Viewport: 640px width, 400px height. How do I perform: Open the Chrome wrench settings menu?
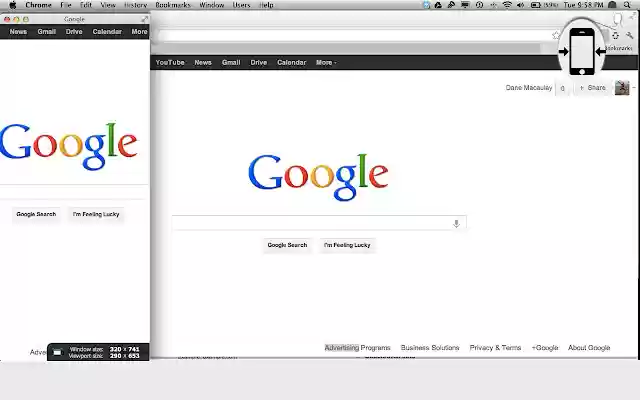(629, 36)
